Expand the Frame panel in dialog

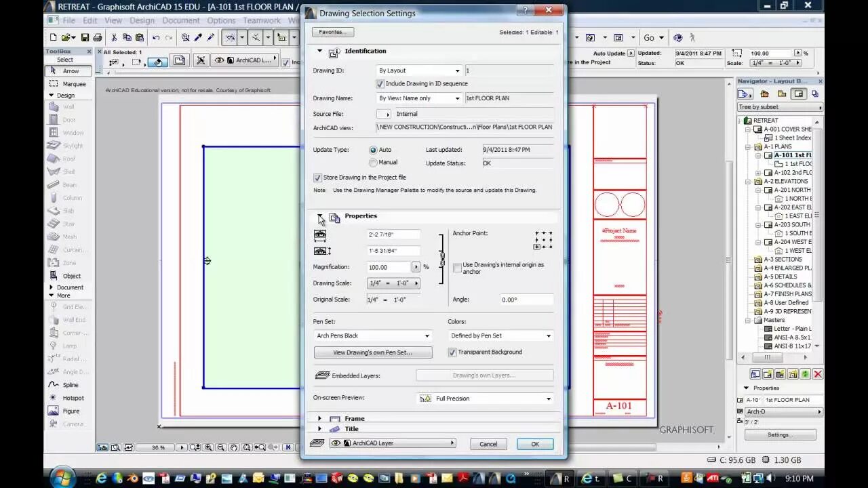(319, 419)
